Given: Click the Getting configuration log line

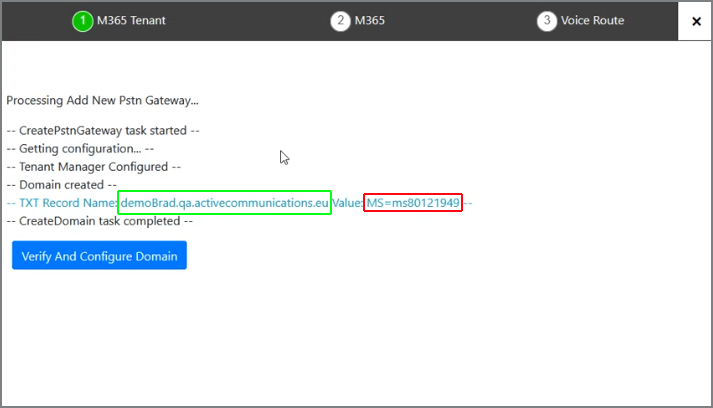Looking at the screenshot, I should [80, 149].
